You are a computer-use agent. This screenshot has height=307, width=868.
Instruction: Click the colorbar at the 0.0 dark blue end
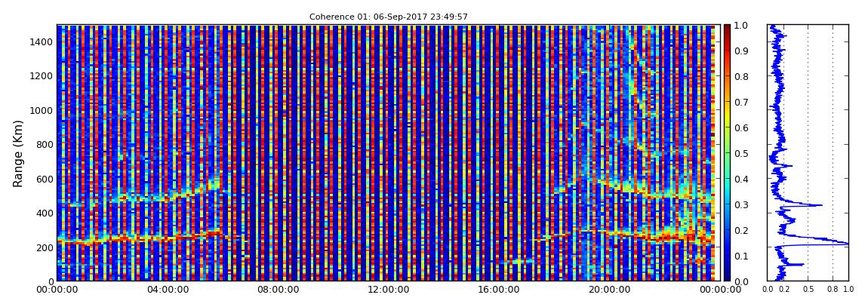tap(728, 278)
